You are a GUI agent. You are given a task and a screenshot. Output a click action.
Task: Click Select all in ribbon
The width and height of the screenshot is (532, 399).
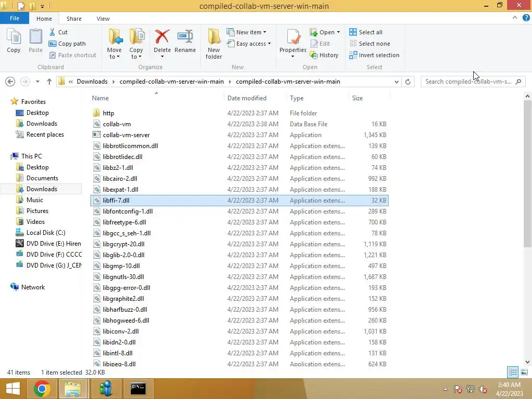pyautogui.click(x=366, y=32)
